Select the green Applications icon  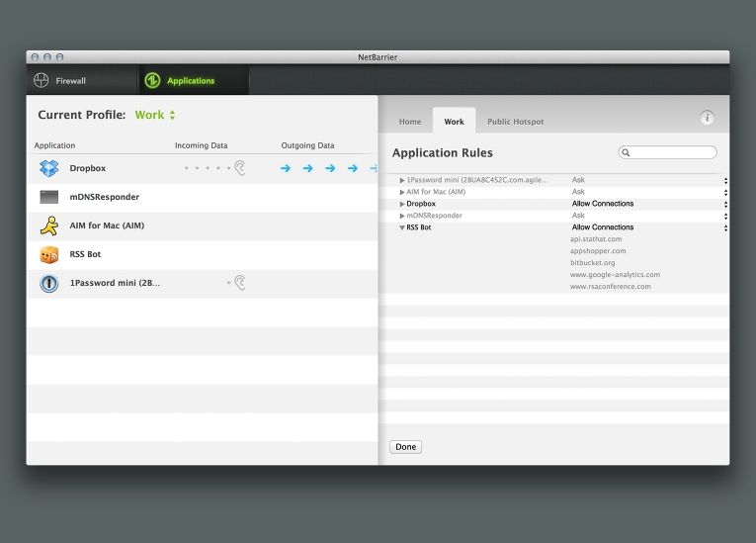(x=152, y=80)
